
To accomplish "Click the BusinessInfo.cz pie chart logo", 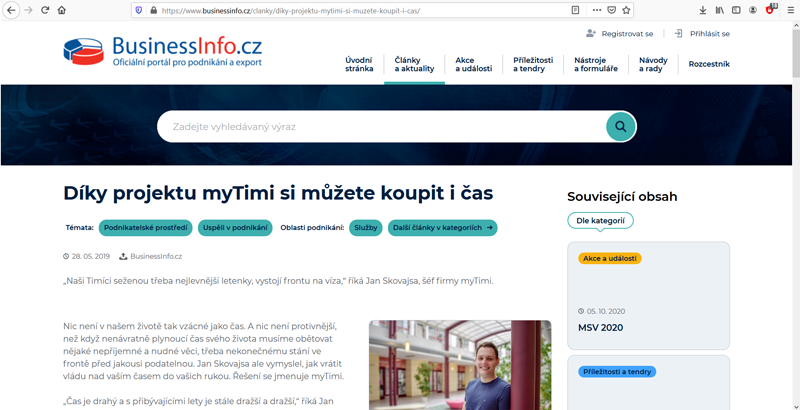I will tap(84, 51).
